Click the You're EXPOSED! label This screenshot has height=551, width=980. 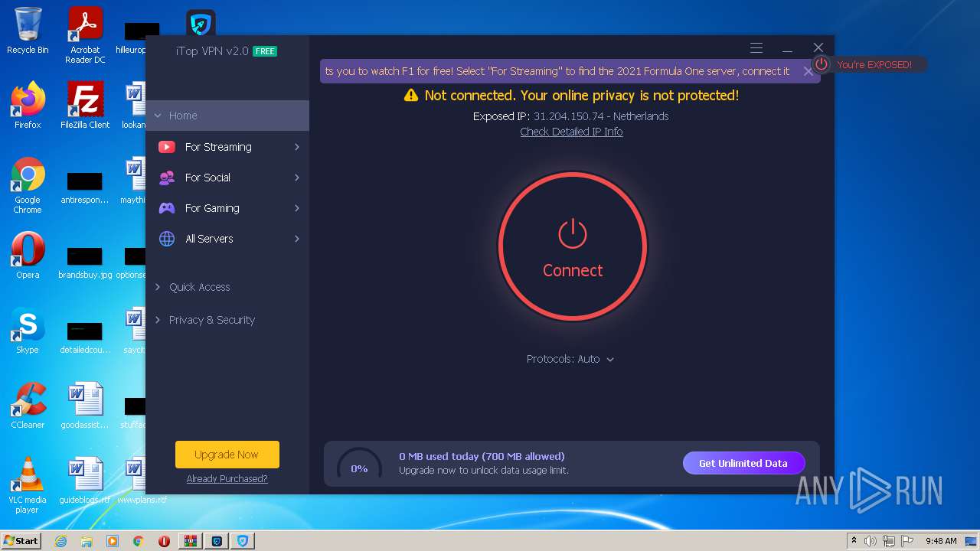(874, 65)
